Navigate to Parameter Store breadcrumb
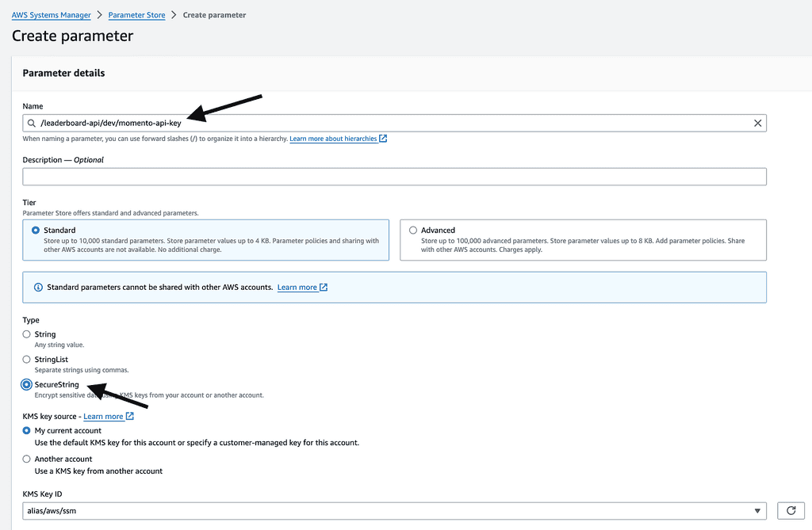Image resolution: width=812 pixels, height=530 pixels. pyautogui.click(x=136, y=15)
